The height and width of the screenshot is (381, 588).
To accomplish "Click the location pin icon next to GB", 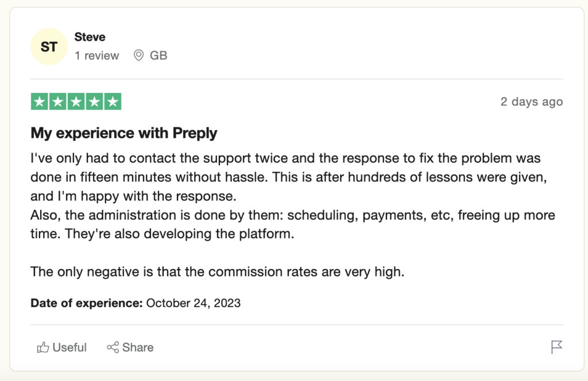I will click(138, 56).
